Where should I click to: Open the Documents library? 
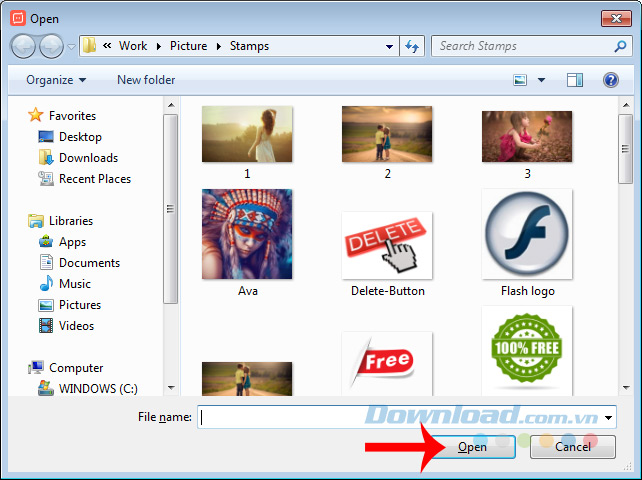point(89,263)
